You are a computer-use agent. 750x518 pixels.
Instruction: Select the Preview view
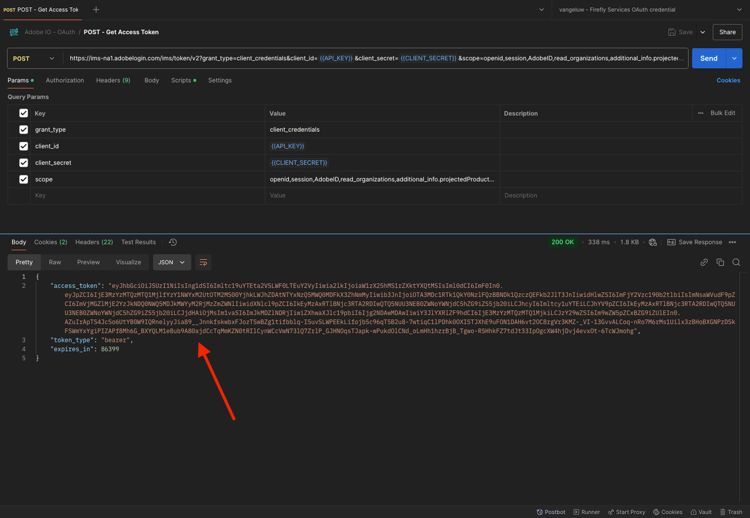point(88,262)
